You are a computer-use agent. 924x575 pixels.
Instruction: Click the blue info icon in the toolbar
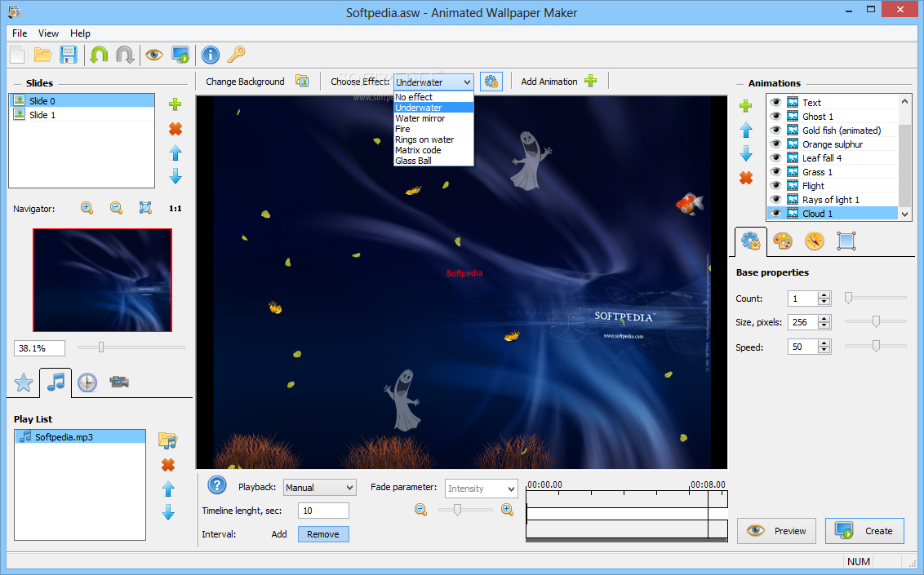coord(210,55)
